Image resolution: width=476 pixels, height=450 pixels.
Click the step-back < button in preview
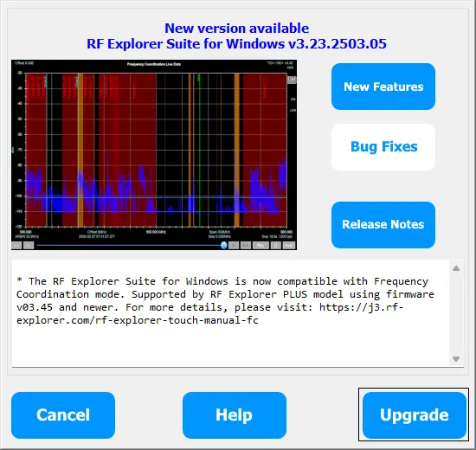[29, 245]
